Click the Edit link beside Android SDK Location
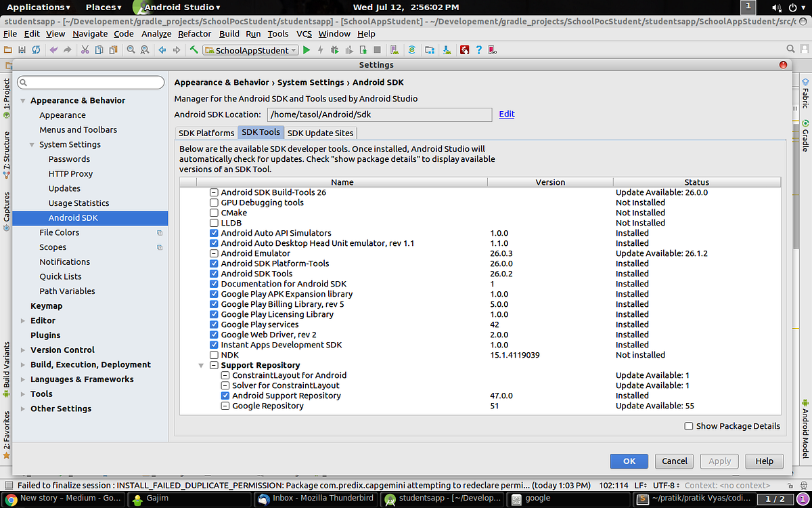812x508 pixels. point(506,114)
